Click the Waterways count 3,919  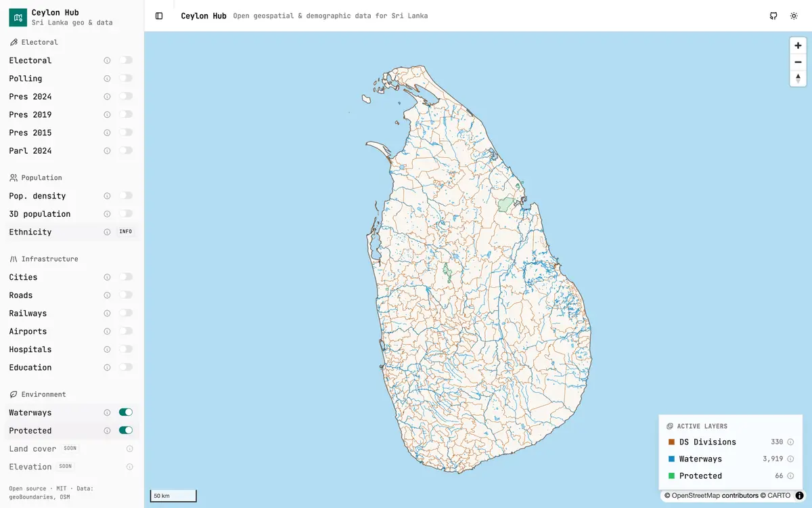pos(773,459)
